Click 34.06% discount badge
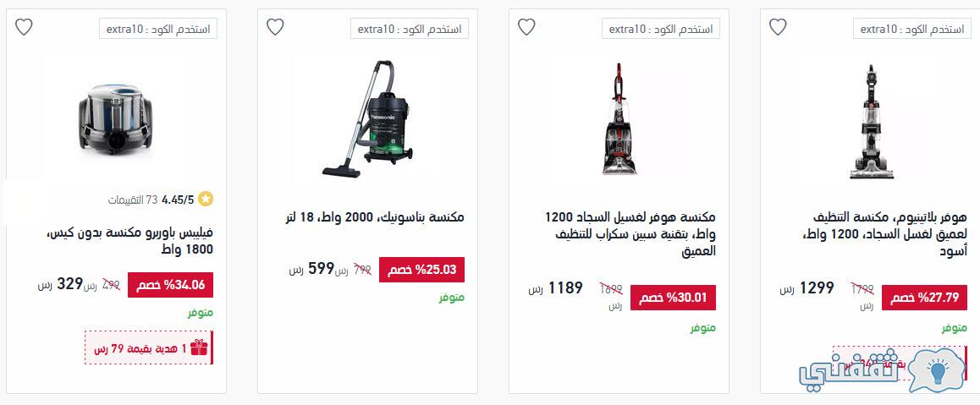Viewport: 980px width, 405px height. click(x=171, y=285)
